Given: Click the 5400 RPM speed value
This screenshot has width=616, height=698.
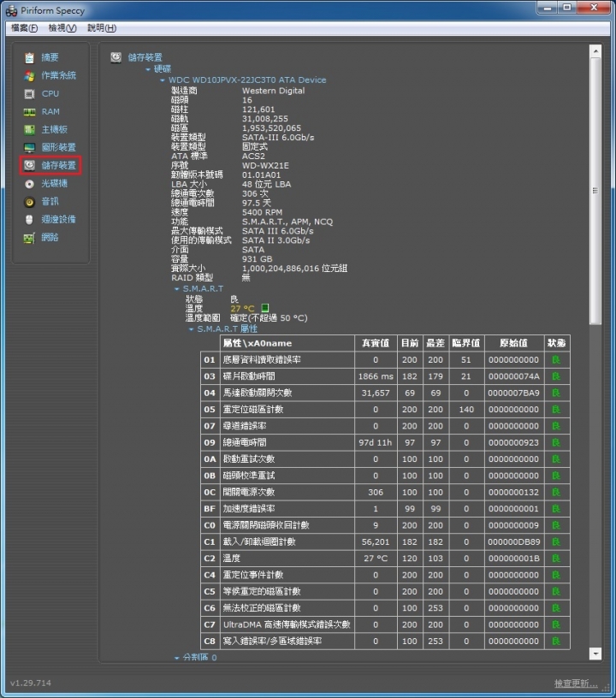Looking at the screenshot, I should pos(262,212).
